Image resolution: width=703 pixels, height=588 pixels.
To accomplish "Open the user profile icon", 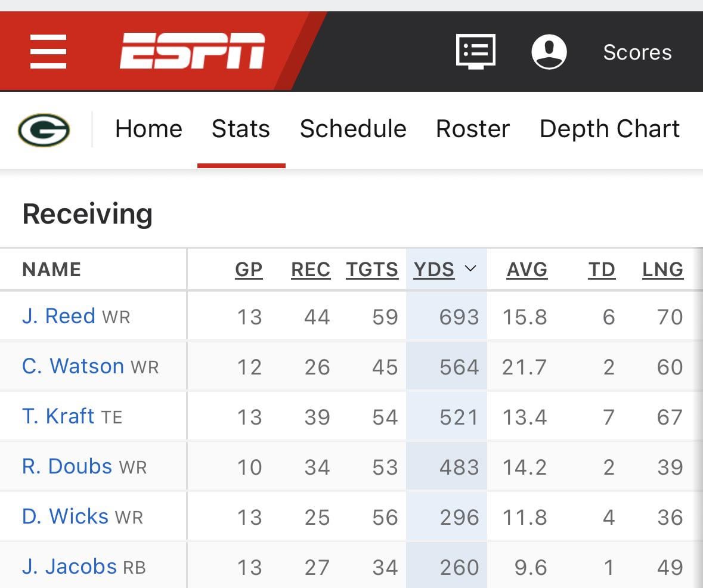I will tap(549, 51).
